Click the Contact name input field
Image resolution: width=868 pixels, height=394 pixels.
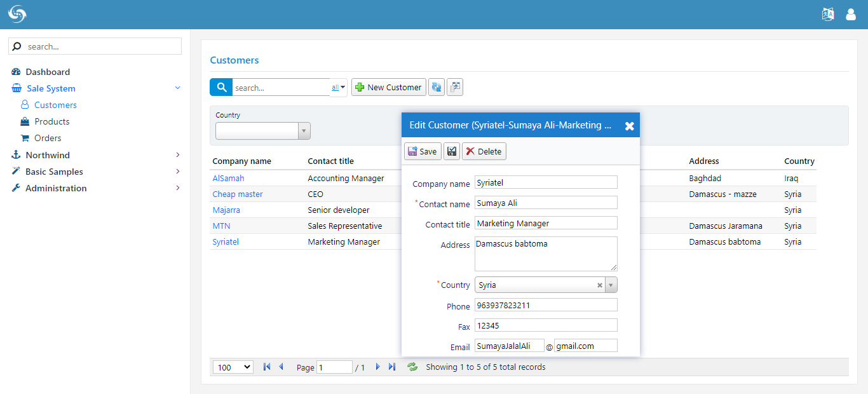[x=546, y=203]
